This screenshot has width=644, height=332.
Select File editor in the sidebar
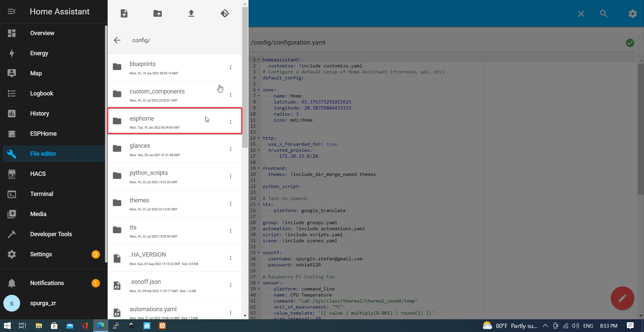[54, 154]
